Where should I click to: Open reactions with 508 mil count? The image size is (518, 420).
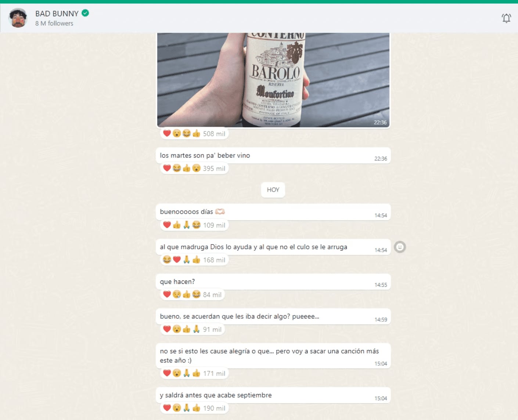214,134
